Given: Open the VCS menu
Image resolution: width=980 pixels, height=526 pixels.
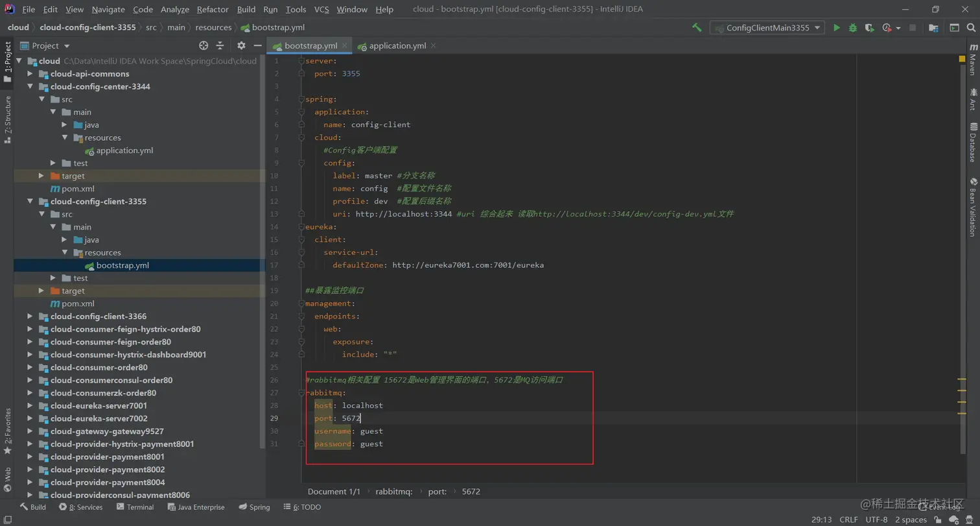Looking at the screenshot, I should pyautogui.click(x=321, y=9).
